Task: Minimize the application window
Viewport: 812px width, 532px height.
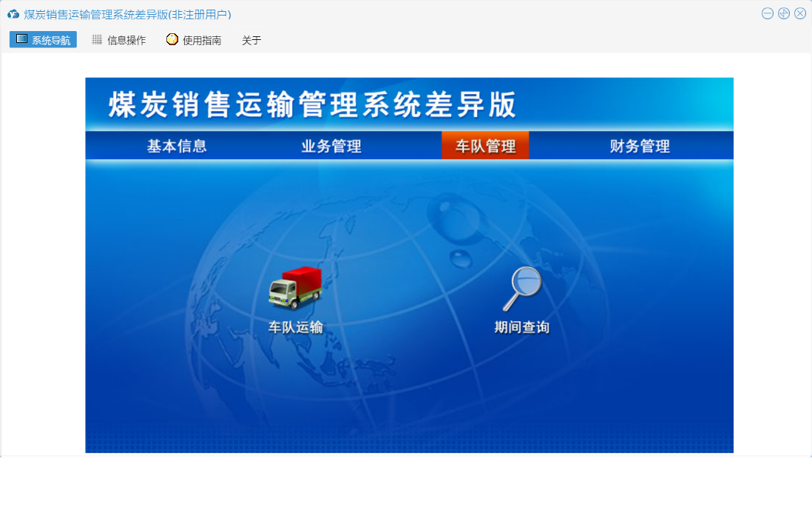Action: click(768, 14)
